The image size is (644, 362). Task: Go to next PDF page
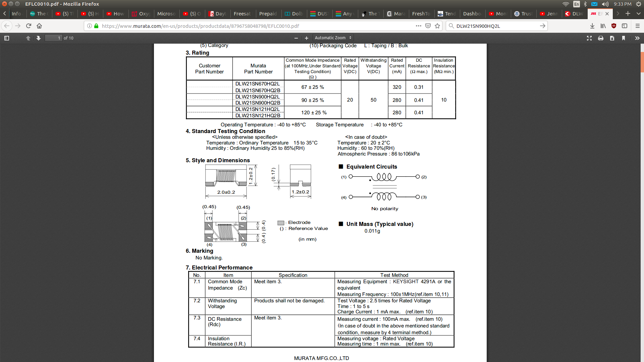click(x=39, y=38)
